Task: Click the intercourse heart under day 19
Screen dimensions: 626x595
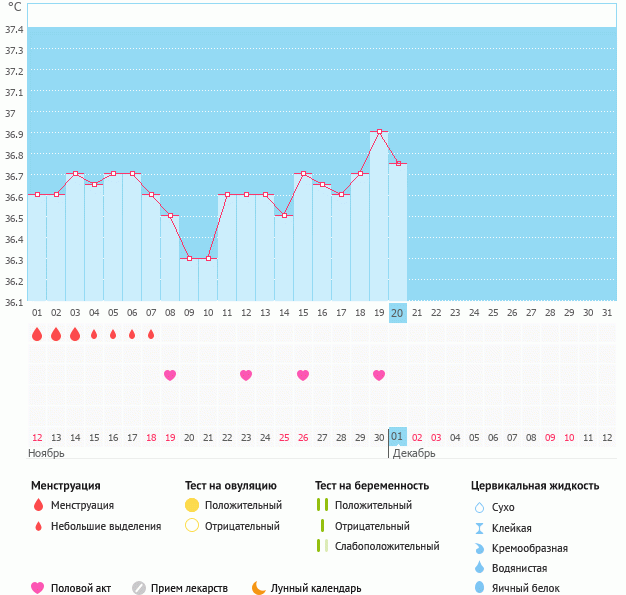Action: pyautogui.click(x=379, y=375)
